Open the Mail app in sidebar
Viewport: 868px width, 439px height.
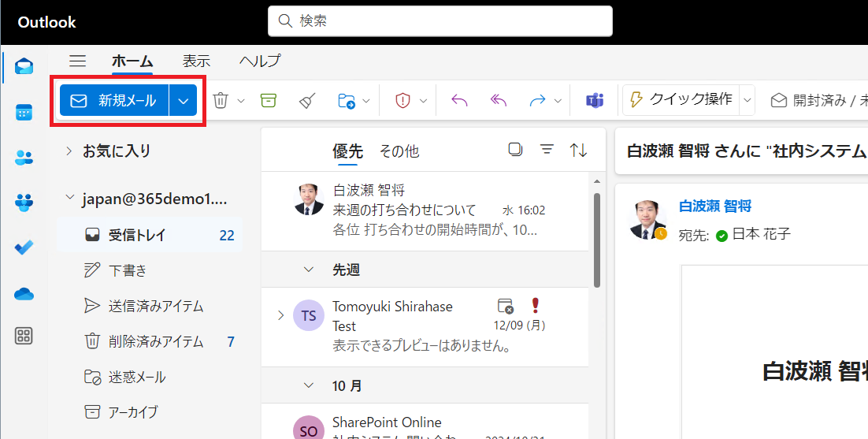click(x=24, y=66)
